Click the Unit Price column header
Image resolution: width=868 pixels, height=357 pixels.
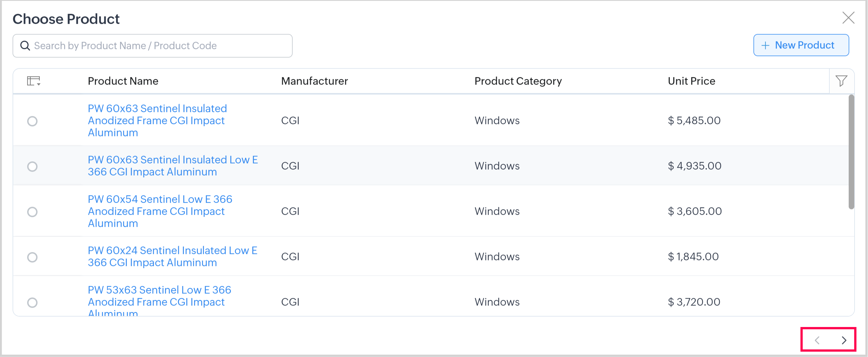691,81
